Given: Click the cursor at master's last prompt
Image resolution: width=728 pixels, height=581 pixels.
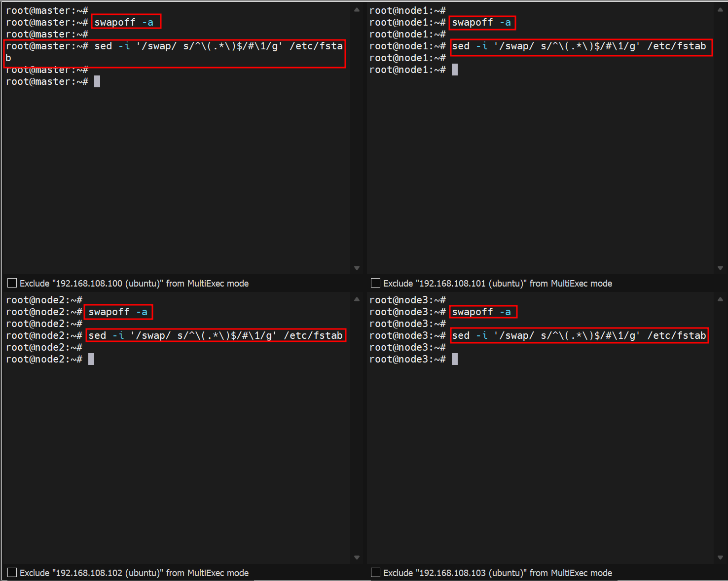Looking at the screenshot, I should click(97, 81).
